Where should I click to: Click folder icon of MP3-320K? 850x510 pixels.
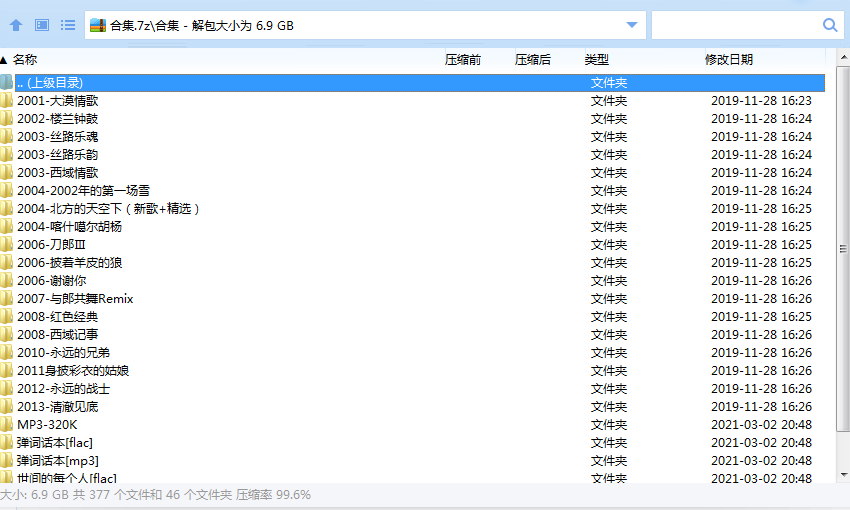[x=6, y=424]
